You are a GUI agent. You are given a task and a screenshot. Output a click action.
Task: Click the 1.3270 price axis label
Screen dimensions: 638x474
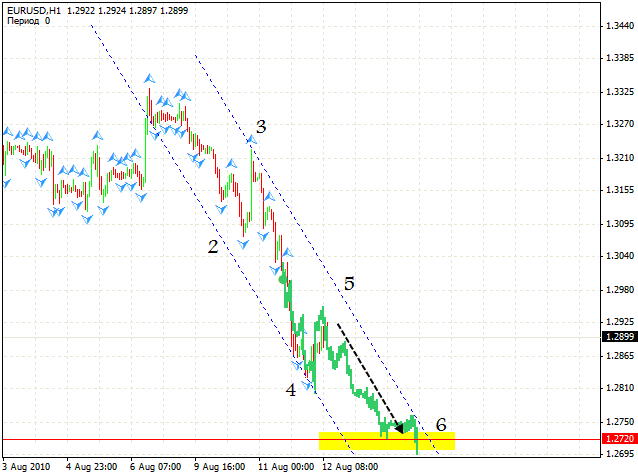(620, 124)
